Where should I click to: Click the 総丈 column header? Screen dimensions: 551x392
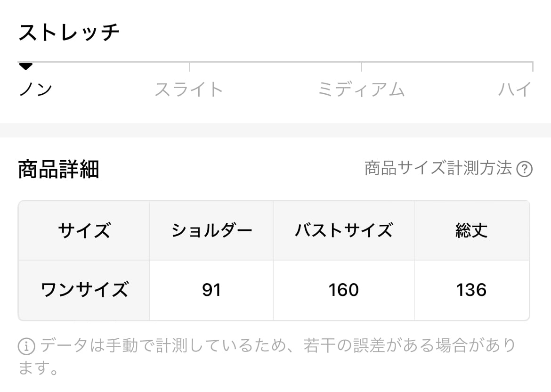(x=471, y=231)
